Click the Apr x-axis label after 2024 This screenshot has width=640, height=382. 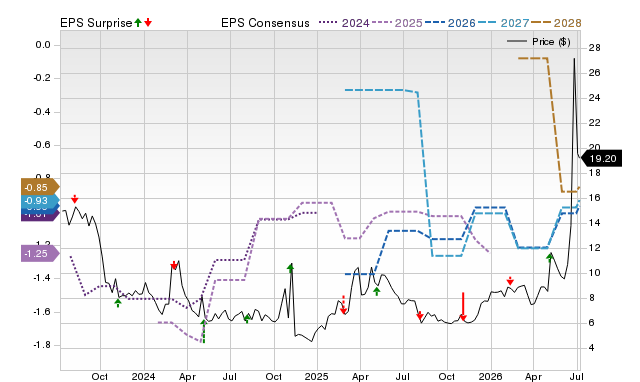point(187,376)
